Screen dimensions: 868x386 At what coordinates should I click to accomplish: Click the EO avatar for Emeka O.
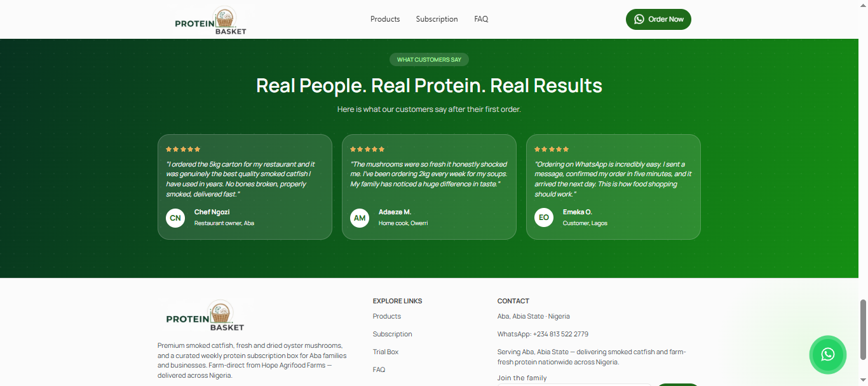coord(544,217)
